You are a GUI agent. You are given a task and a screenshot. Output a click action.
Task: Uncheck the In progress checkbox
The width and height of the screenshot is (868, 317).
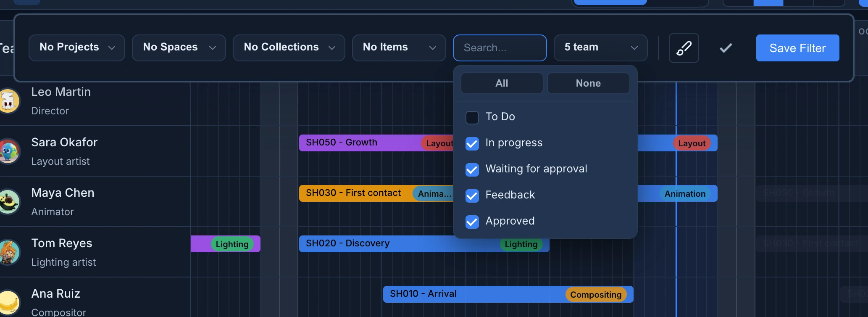click(472, 143)
